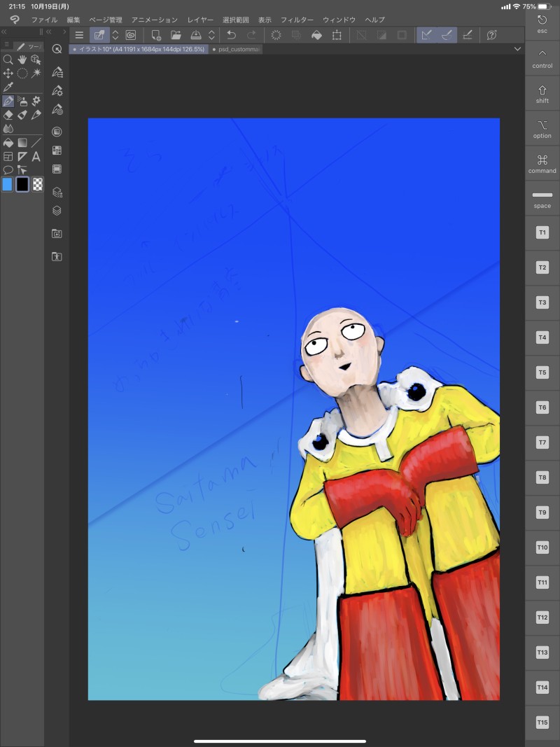Open the tool palette hamburger menu

click(7, 45)
